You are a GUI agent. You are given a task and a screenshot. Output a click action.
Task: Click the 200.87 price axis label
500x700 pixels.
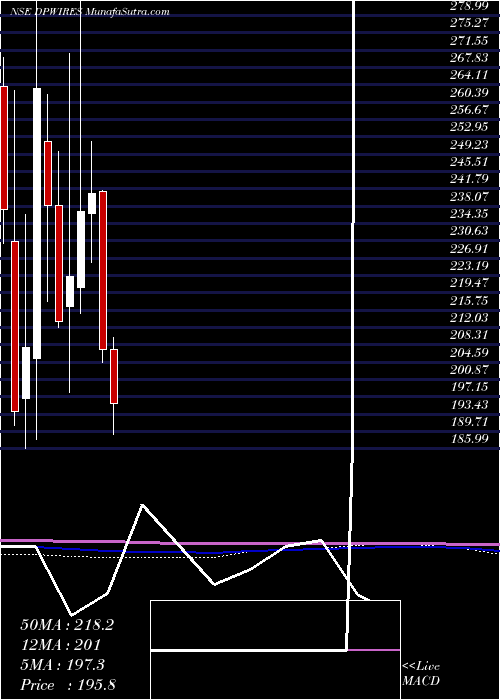[468, 369]
